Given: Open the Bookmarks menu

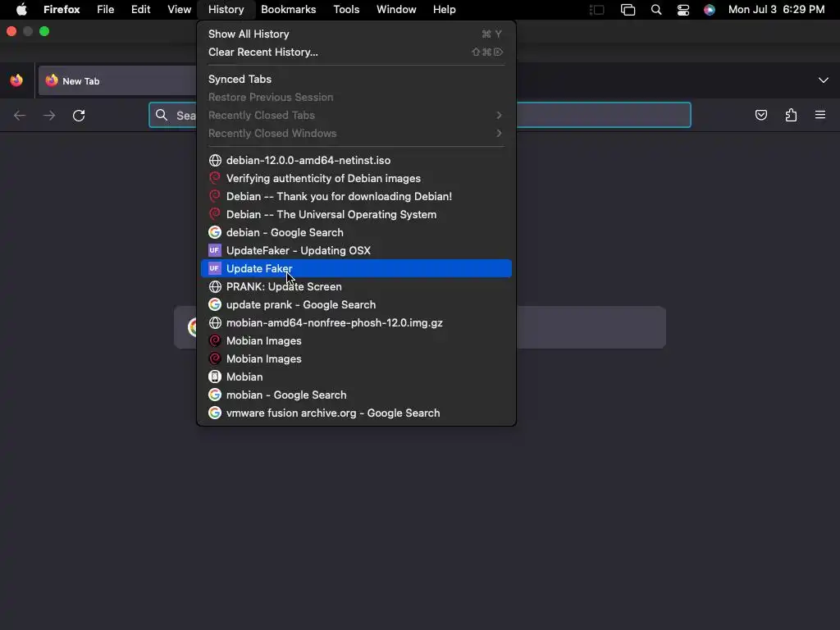Looking at the screenshot, I should tap(288, 10).
